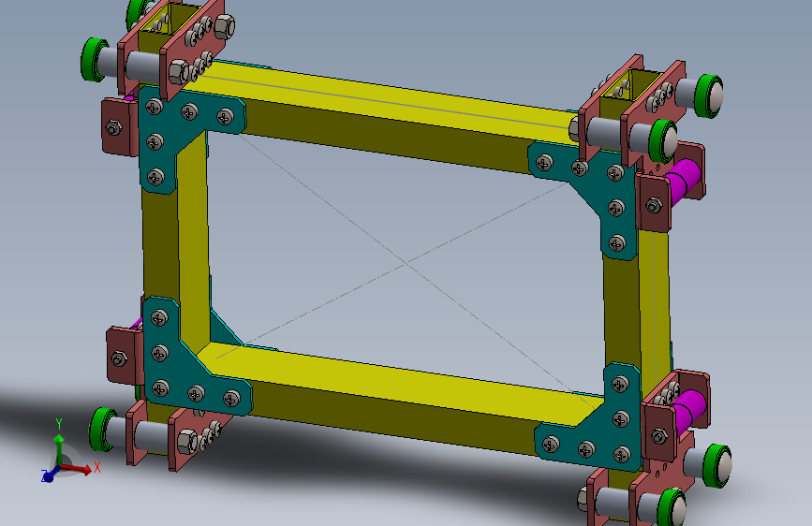Screen dimensions: 812x526
Task: Click the red X axis of the orientation triad
Action: [x=79, y=469]
